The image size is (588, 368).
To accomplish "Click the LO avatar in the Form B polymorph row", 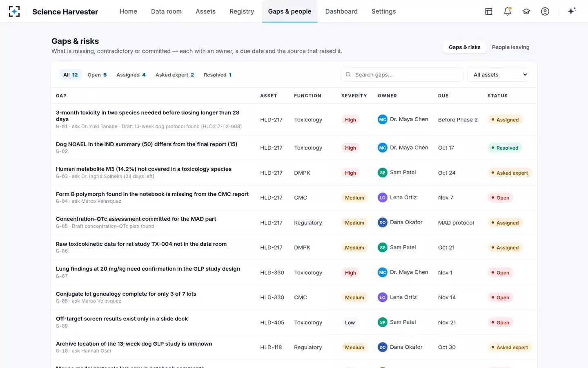I will click(x=383, y=197).
